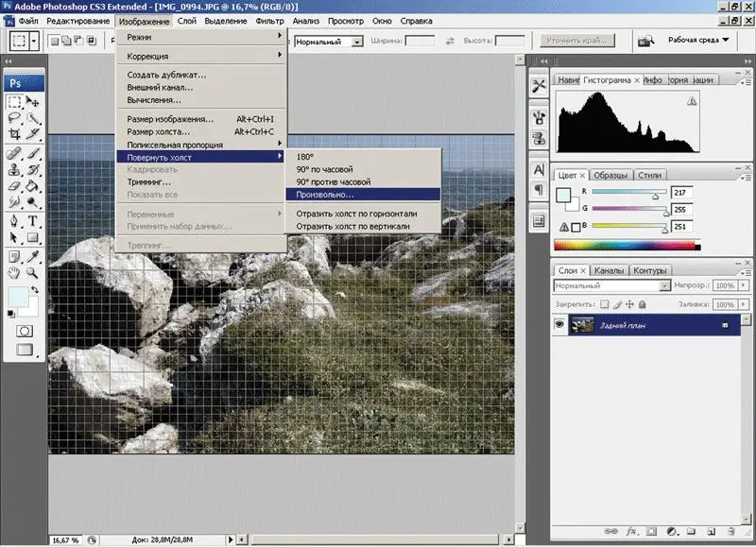Hide the Задний план layer eye
This screenshot has width=756, height=548.
click(559, 325)
